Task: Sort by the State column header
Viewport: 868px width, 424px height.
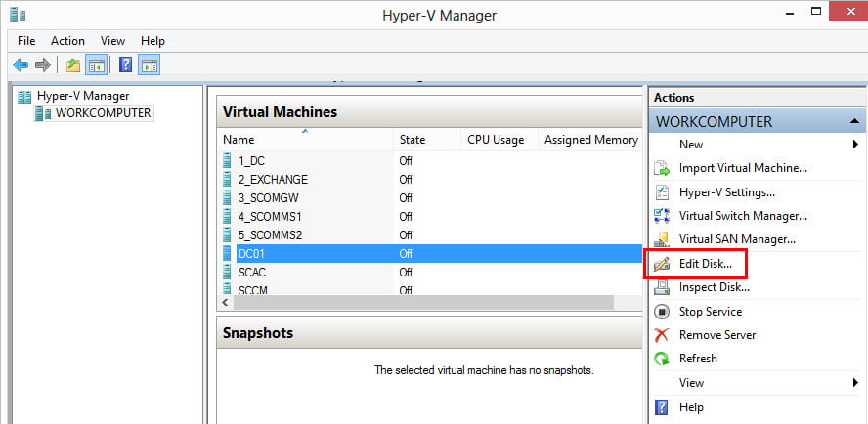Action: tap(412, 140)
